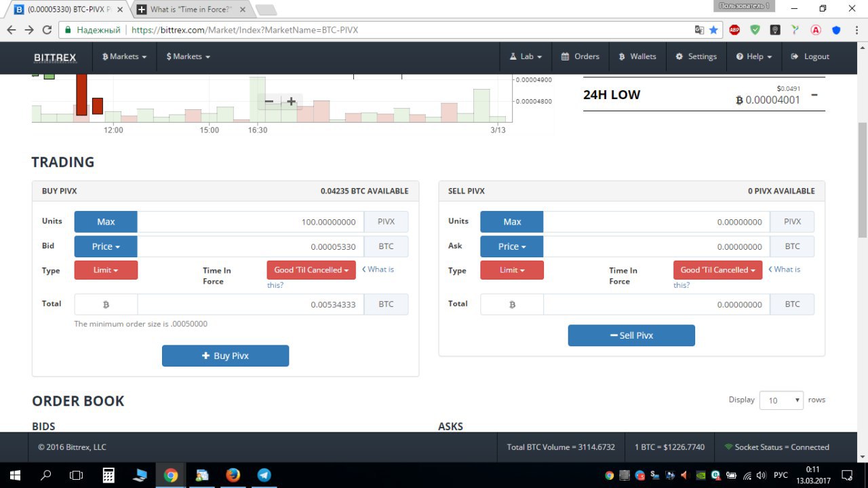Click the browser Back arrow
This screenshot has width=868, height=488.
click(11, 30)
